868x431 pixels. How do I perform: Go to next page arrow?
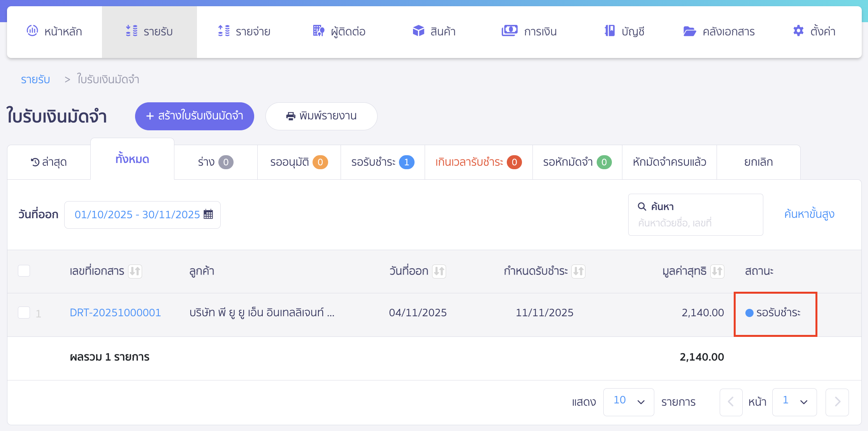pos(837,402)
